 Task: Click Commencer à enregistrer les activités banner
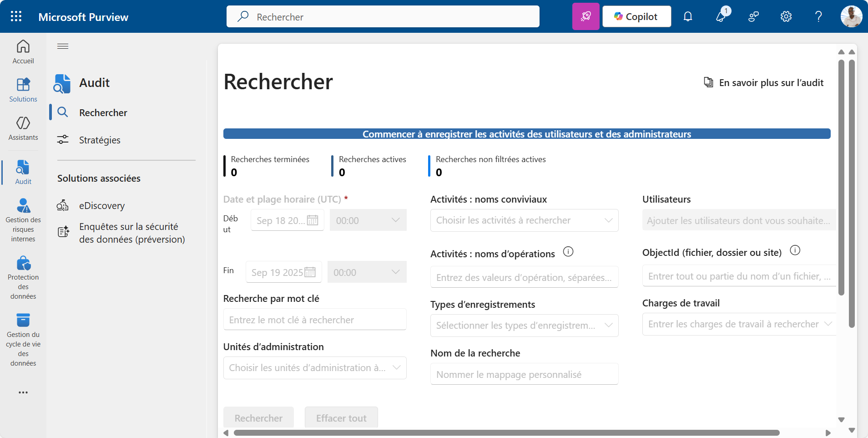(x=526, y=134)
